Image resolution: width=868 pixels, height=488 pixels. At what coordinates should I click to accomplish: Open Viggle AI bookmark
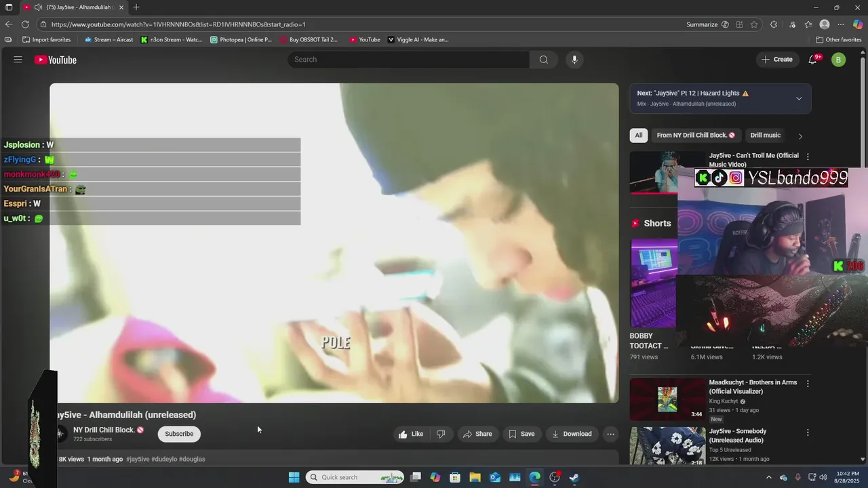tap(418, 40)
